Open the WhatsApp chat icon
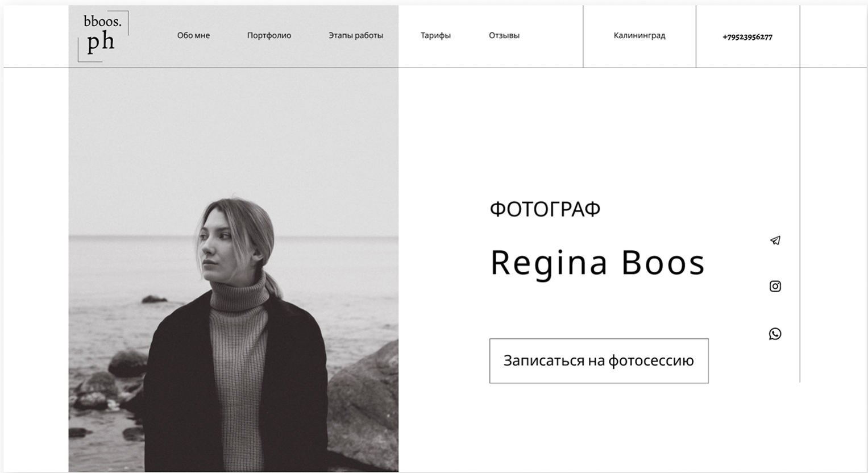The height and width of the screenshot is (473, 868). (x=775, y=334)
